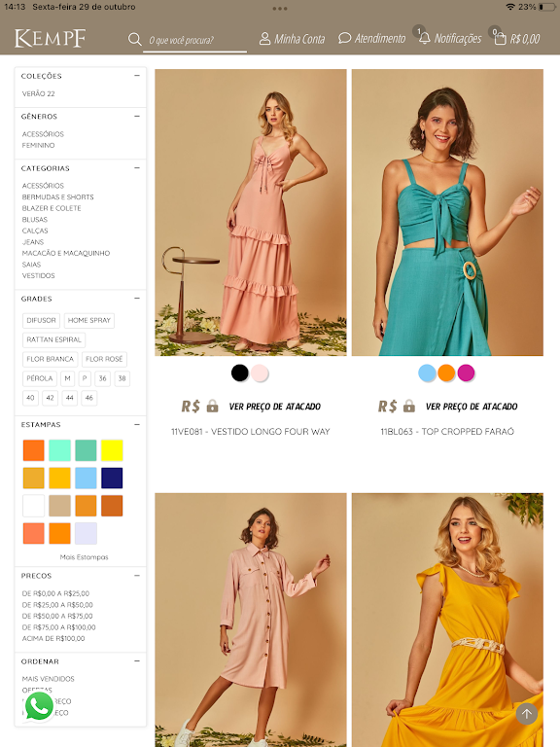Filter by Acessórios under Gêneros

pyautogui.click(x=43, y=134)
